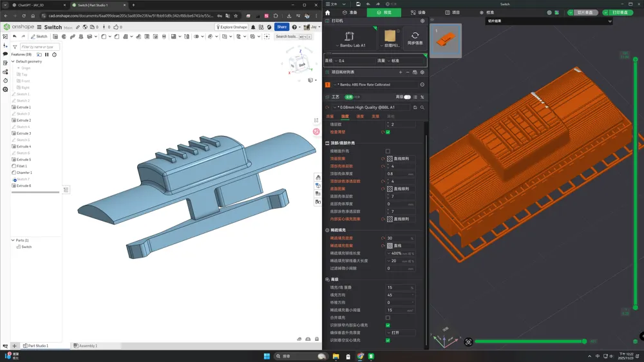Select the plate 1 thumbnail
This screenshot has width=644, height=362.
(x=446, y=41)
